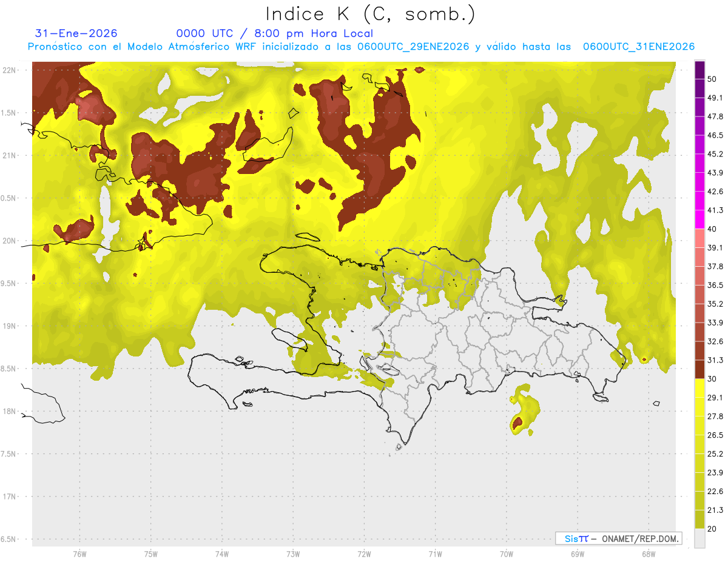
Task: Select the color bar value '35.2'
Action: pos(715,304)
